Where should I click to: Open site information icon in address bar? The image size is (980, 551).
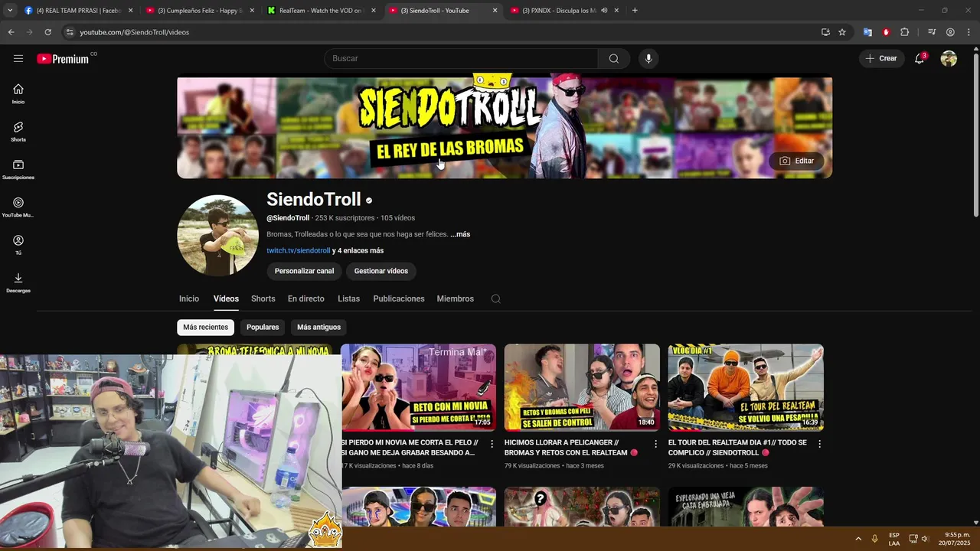click(70, 32)
